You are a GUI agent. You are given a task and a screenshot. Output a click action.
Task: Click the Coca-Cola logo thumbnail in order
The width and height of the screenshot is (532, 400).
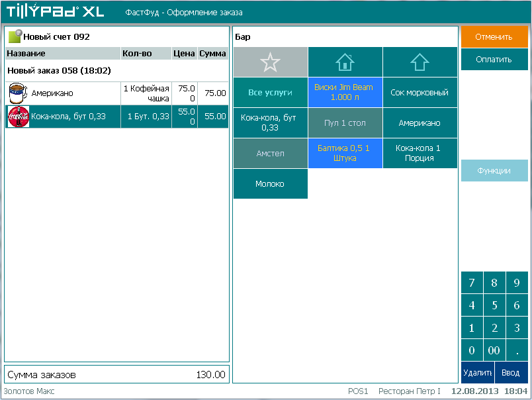click(19, 117)
